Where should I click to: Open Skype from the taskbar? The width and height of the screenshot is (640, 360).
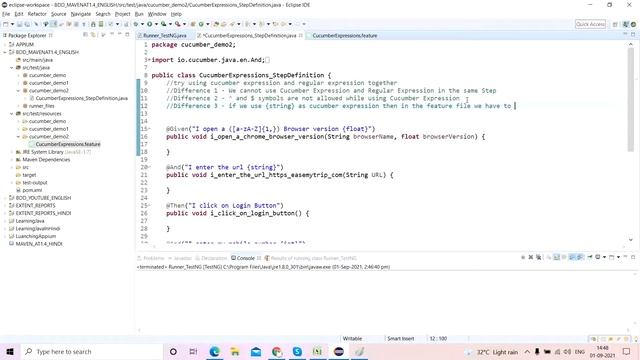[x=297, y=351]
